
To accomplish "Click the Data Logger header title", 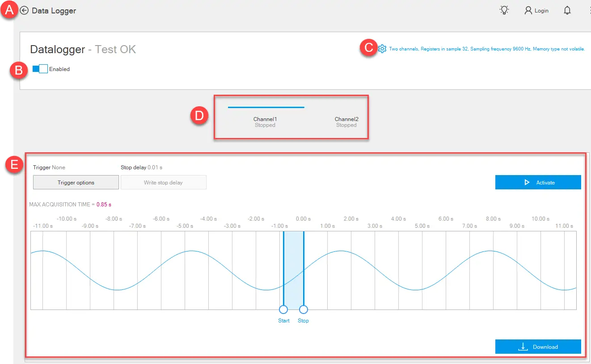I will (x=54, y=11).
